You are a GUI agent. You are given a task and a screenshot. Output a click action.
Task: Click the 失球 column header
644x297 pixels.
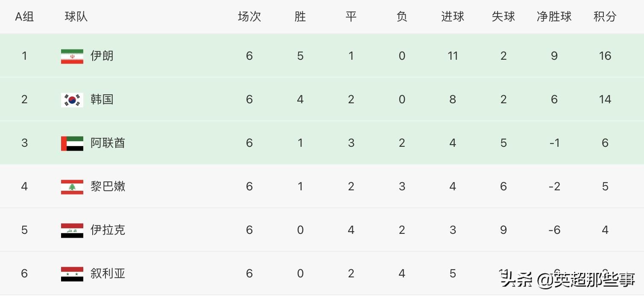[503, 17]
